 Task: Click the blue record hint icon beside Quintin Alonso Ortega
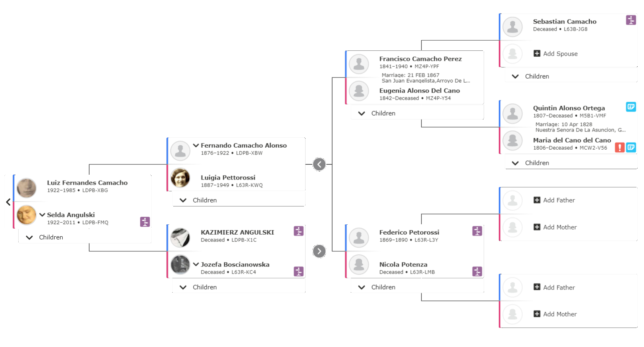pyautogui.click(x=631, y=107)
